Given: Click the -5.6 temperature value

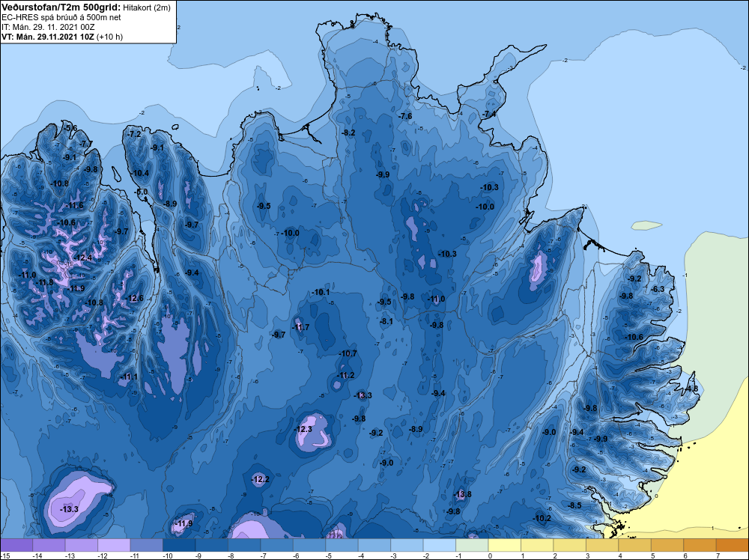Looking at the screenshot, I should coord(70,128).
